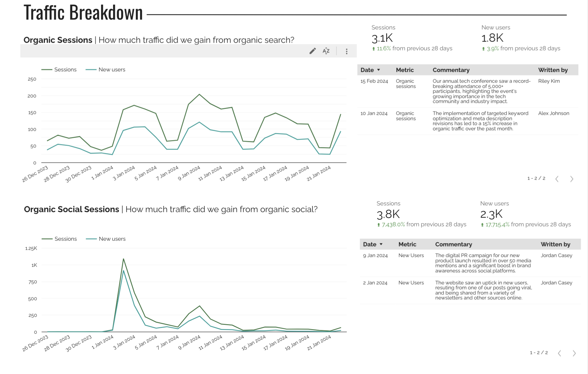The width and height of the screenshot is (588, 374).
Task: Click New Users metric in 9 Jan row
Action: [411, 255]
